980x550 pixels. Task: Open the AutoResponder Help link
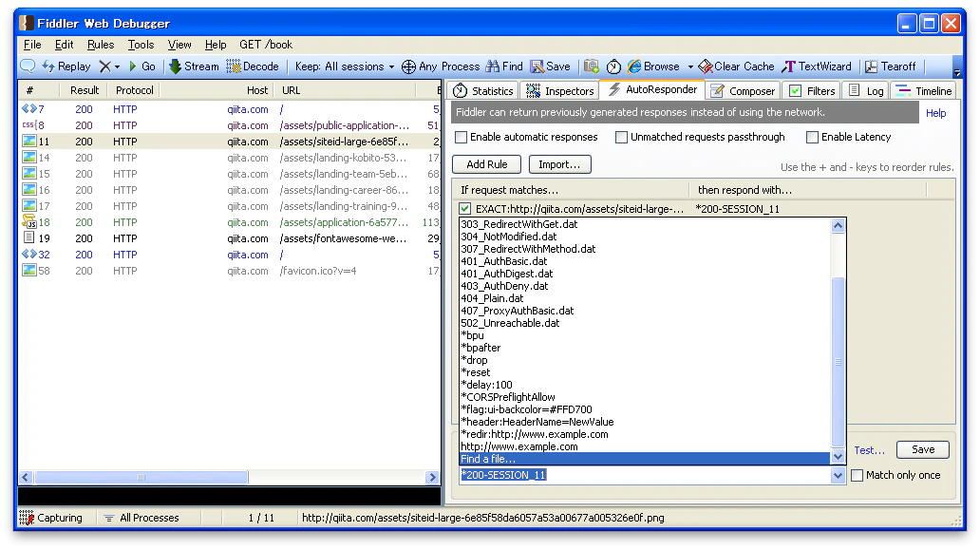point(935,113)
